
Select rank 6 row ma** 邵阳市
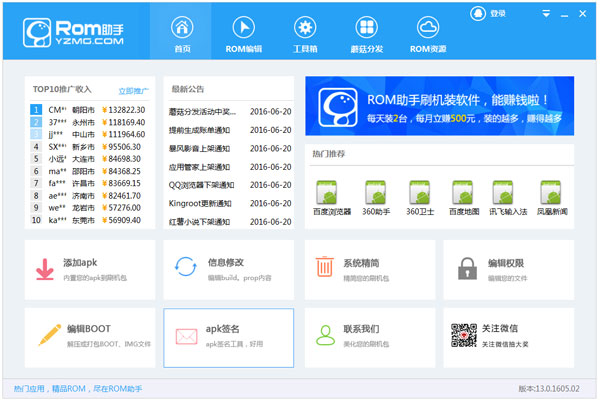point(88,171)
